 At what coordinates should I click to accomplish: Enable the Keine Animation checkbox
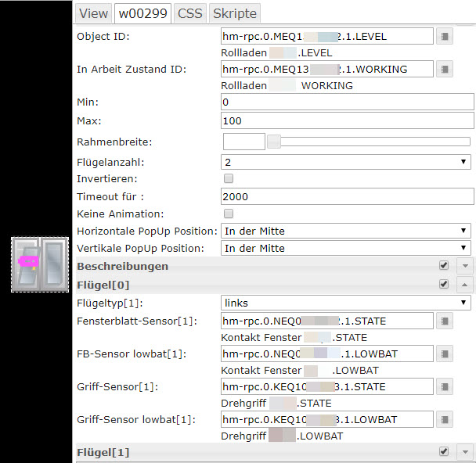(x=229, y=214)
